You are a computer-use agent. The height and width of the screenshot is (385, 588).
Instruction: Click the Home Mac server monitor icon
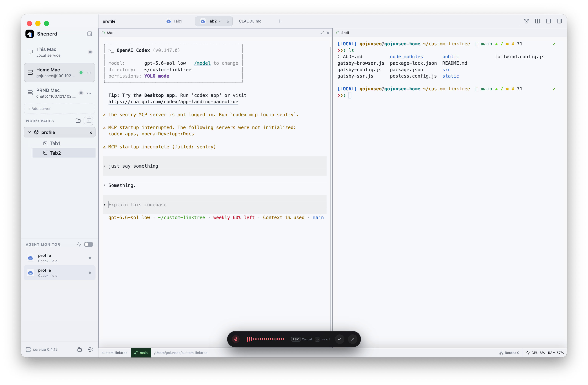pos(30,73)
